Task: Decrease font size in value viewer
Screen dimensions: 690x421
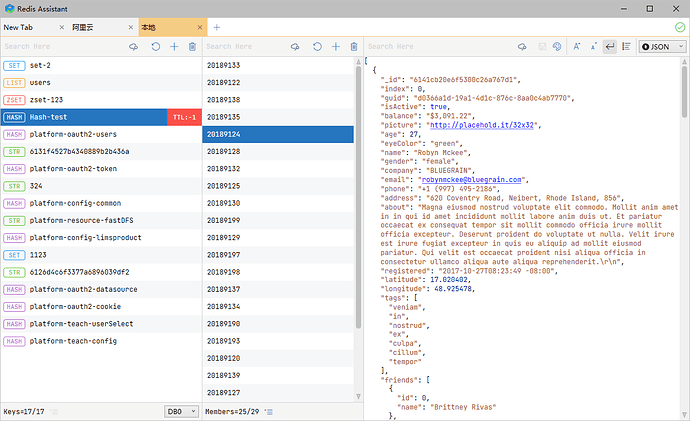Action: click(595, 47)
